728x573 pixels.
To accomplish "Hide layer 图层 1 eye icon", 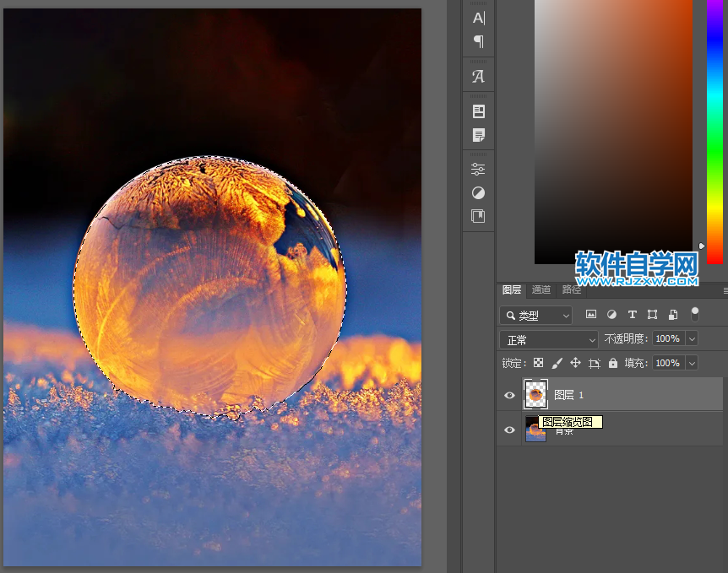I will [x=509, y=395].
